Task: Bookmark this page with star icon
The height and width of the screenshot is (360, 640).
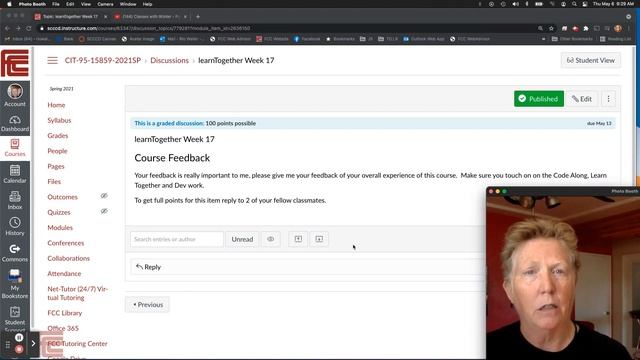Action: tap(551, 28)
